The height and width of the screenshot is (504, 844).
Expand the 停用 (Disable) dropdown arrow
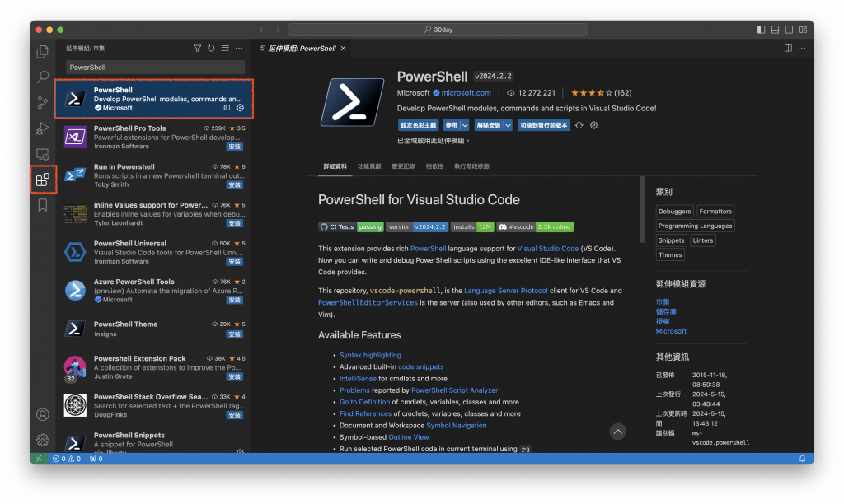(465, 125)
